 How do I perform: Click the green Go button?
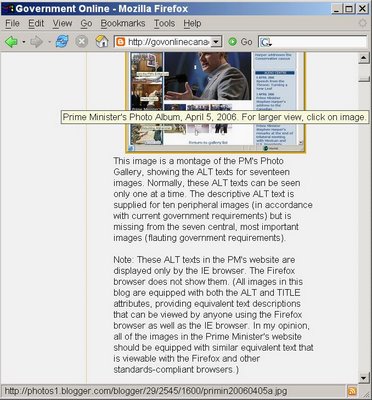coord(240,42)
